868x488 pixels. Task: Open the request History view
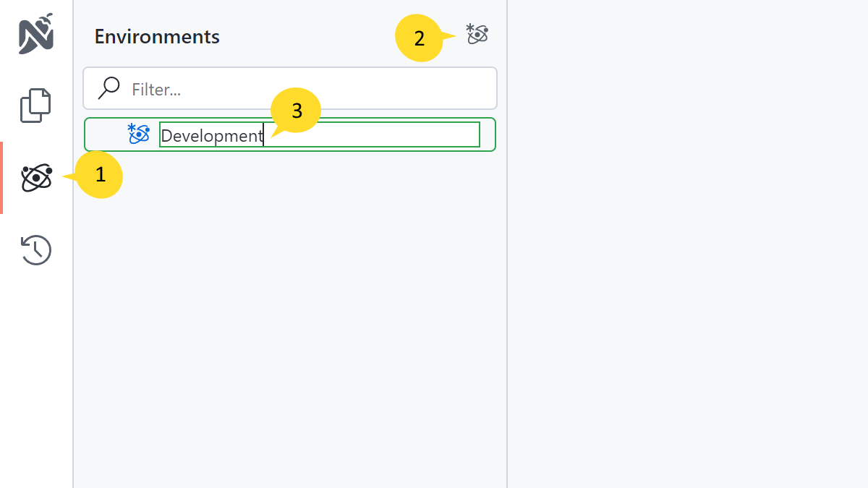pos(36,250)
